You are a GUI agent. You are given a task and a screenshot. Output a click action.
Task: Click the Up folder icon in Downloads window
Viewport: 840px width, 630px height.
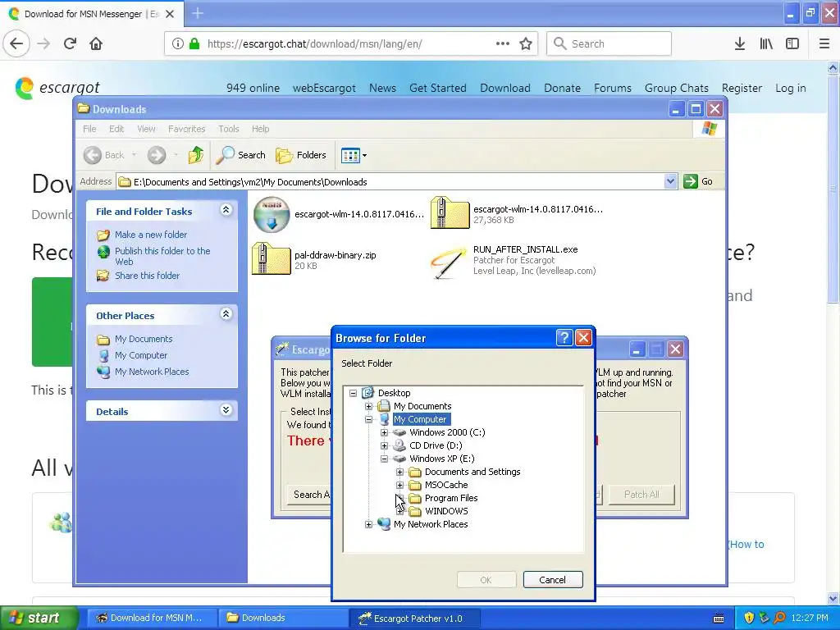195,155
